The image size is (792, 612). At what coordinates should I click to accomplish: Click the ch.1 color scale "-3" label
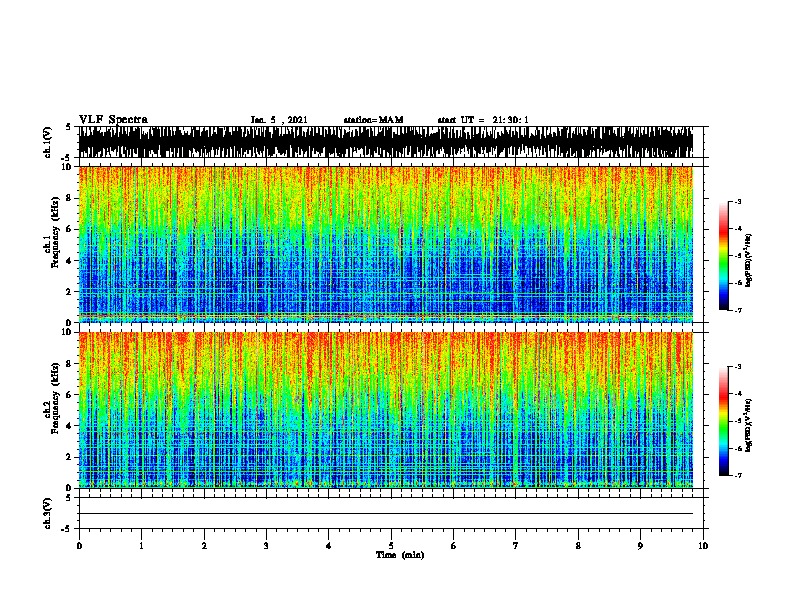[x=737, y=202]
